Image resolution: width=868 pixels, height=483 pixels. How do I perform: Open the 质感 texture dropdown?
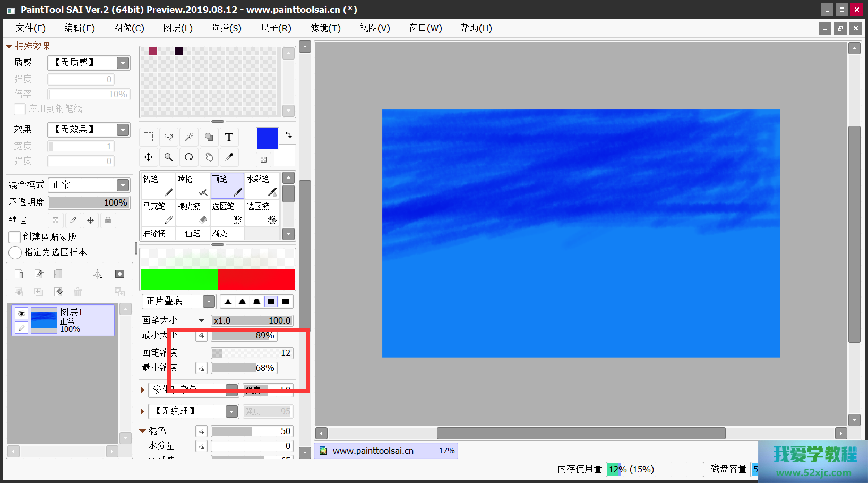pyautogui.click(x=123, y=63)
